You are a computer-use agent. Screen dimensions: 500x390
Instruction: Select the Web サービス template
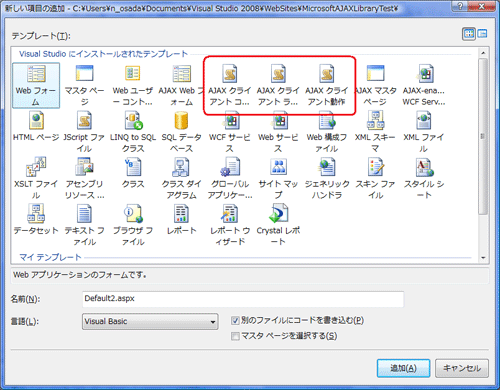pos(278,132)
